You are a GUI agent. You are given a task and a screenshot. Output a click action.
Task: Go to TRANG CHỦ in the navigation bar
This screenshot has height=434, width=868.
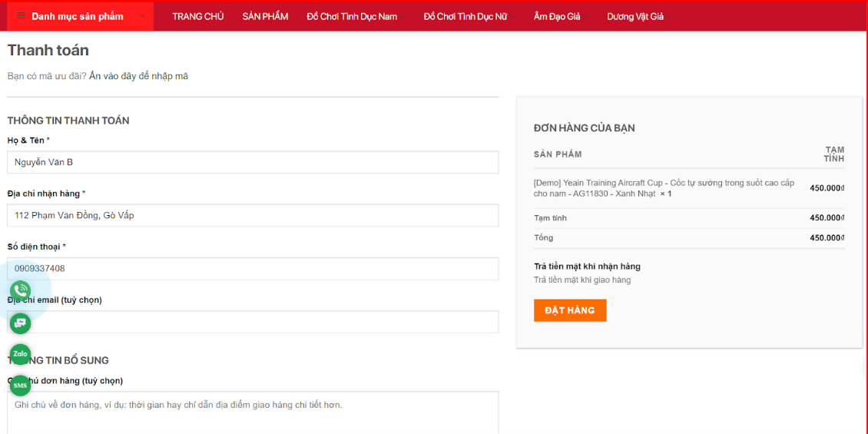point(198,16)
